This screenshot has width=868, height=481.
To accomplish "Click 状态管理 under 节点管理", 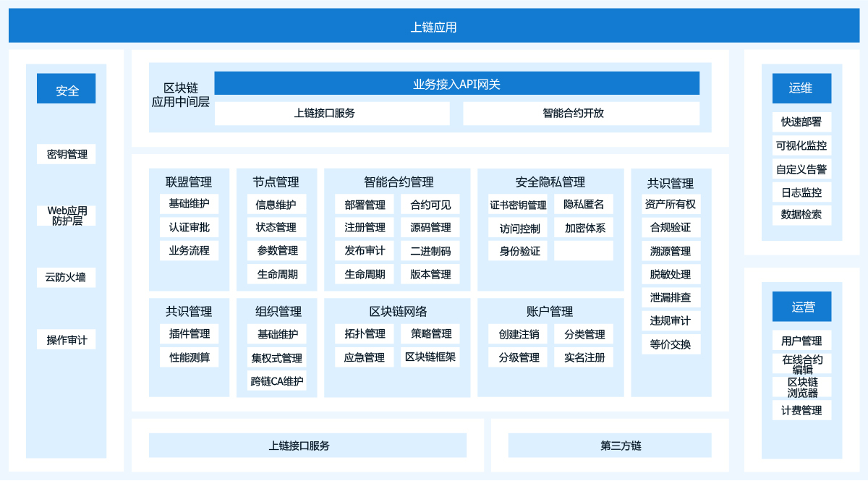I will tap(276, 227).
